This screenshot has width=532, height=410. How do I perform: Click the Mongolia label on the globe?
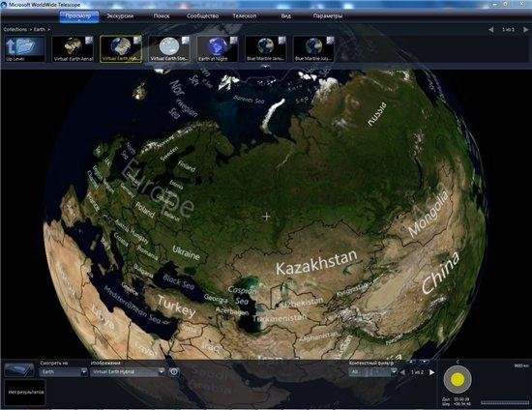(428, 214)
